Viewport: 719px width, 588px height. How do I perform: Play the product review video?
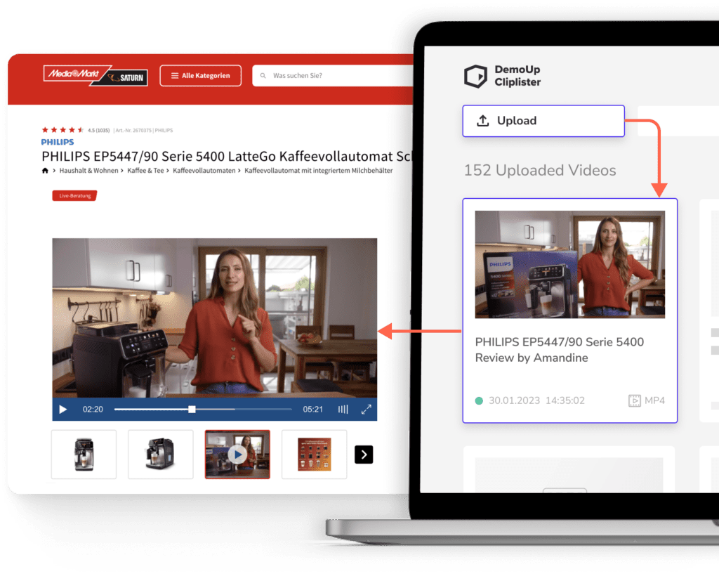63,409
